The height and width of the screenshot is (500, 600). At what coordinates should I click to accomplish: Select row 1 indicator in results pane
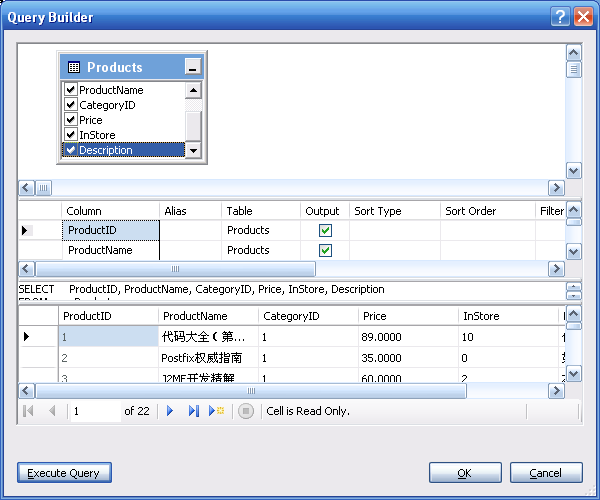click(x=26, y=337)
